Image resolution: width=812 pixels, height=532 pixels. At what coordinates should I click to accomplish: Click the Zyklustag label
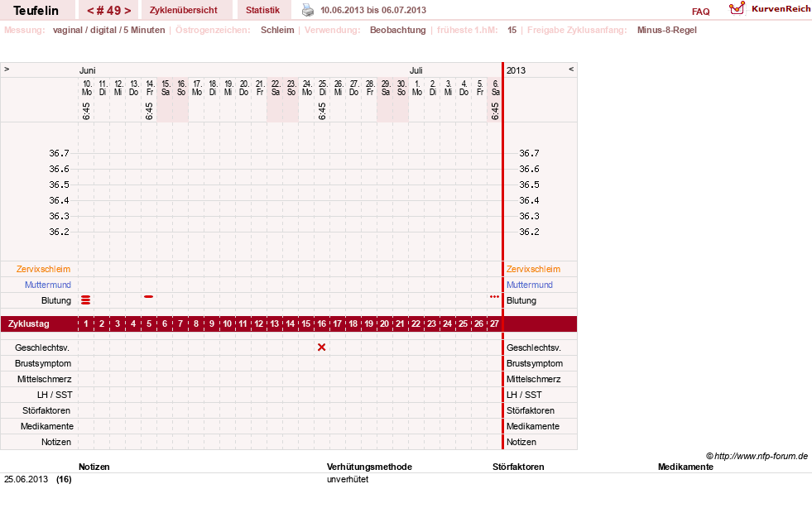[x=28, y=324]
